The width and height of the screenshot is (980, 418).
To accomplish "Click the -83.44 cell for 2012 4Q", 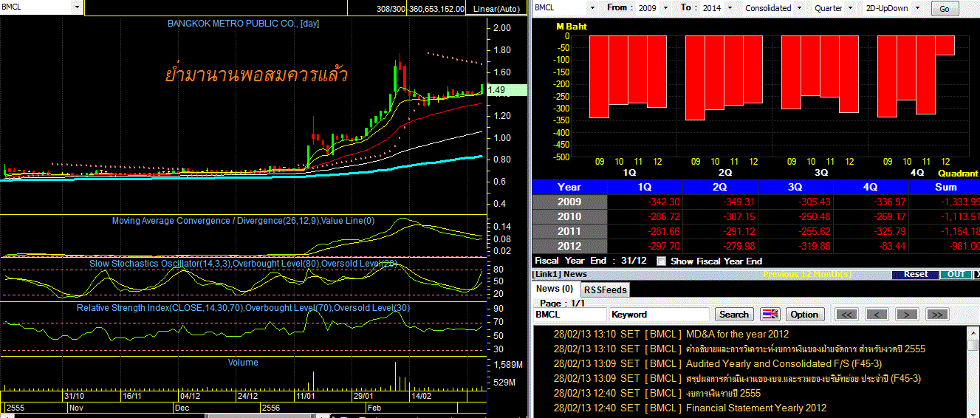I will coord(871,247).
